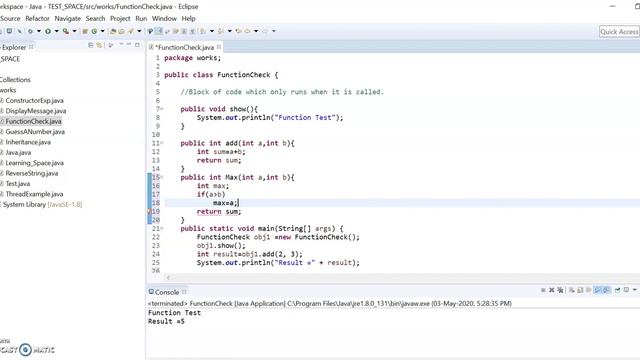Click the External Tools run icon
The height and width of the screenshot is (360, 640).
[66, 31]
